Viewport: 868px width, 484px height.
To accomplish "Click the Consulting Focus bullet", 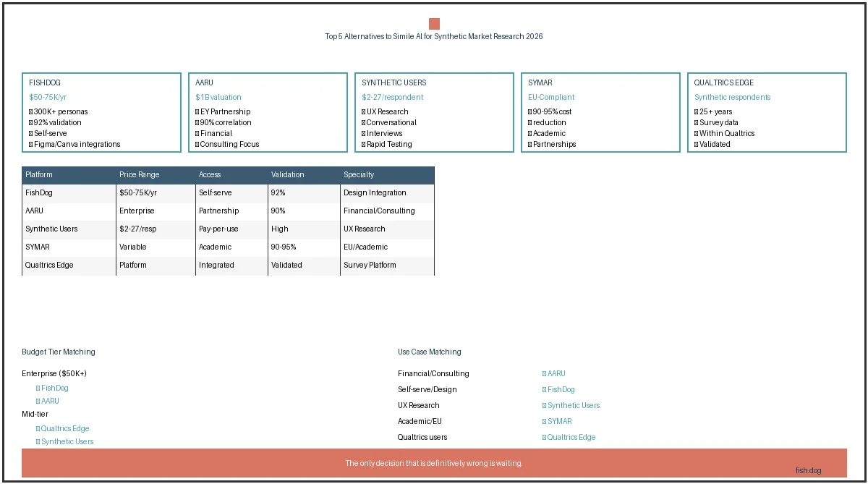I will tap(227, 144).
